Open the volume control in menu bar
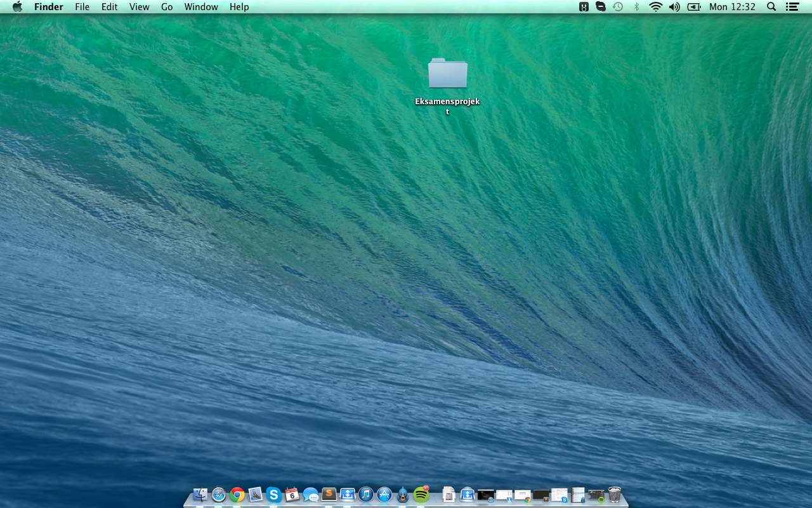Viewport: 812px width, 508px height. pos(674,7)
